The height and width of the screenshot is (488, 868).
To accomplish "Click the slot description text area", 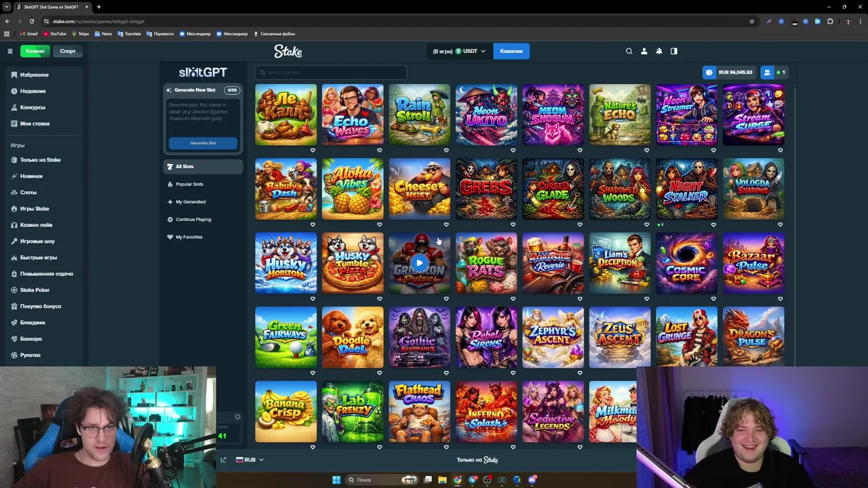I will (x=203, y=116).
